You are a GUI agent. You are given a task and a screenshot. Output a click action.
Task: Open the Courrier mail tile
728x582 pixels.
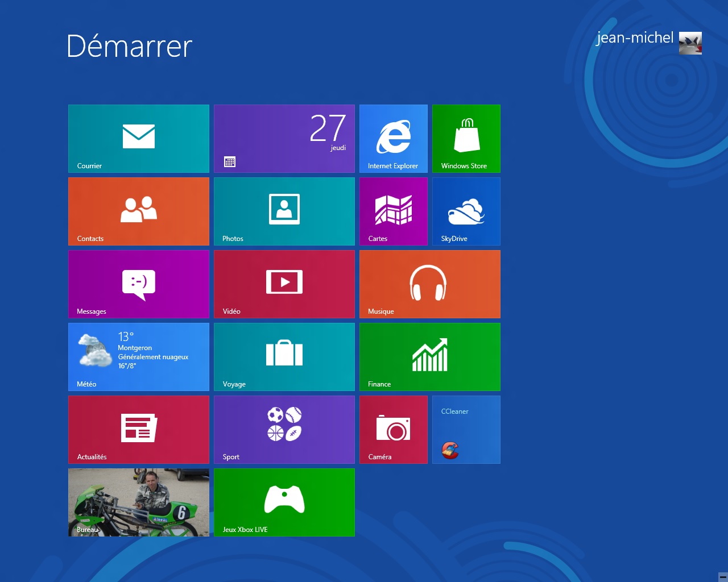pyautogui.click(x=139, y=139)
